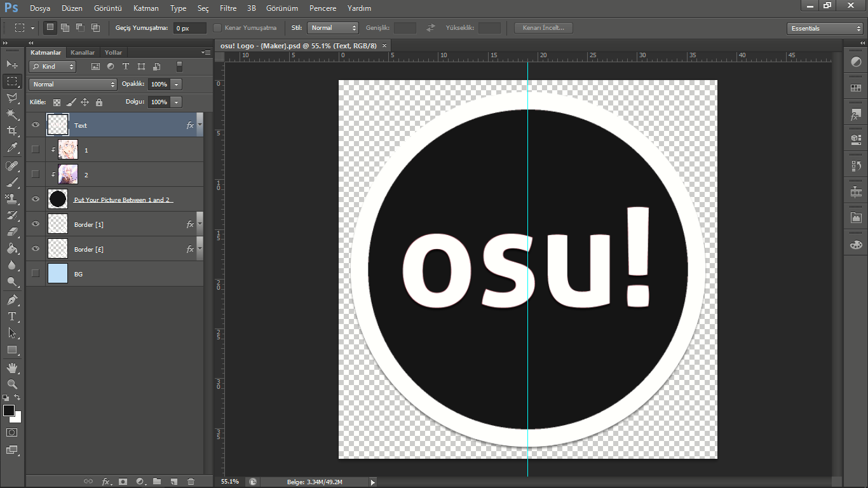The height and width of the screenshot is (488, 868).
Task: Switch to the Kanallar tab
Action: pos(83,52)
